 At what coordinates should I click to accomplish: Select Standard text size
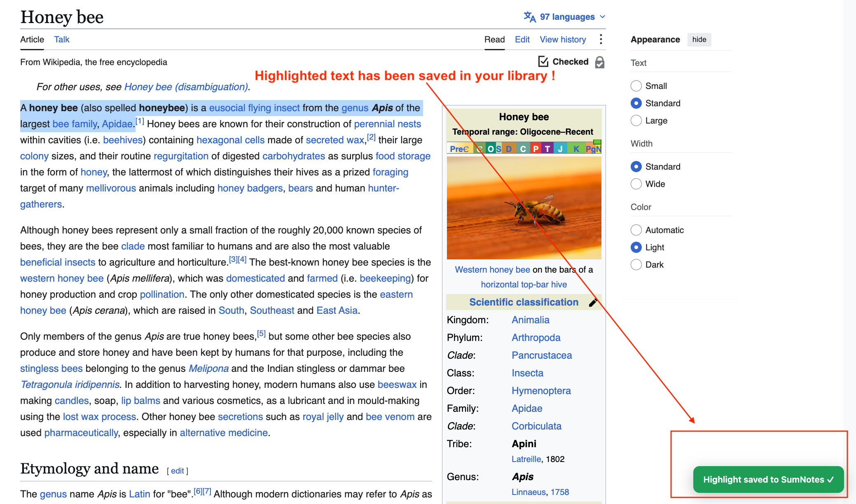pos(636,103)
